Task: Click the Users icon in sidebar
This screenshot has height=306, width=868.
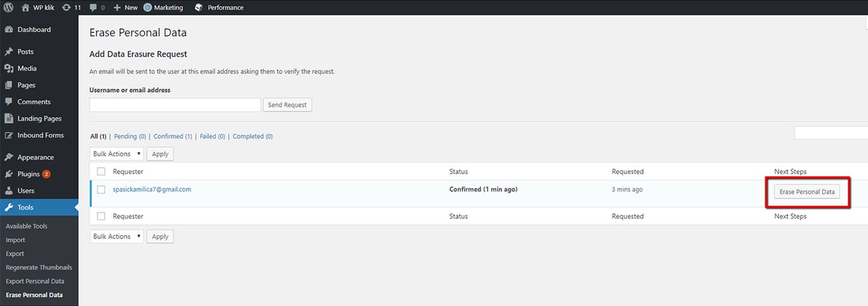Action: (x=9, y=190)
